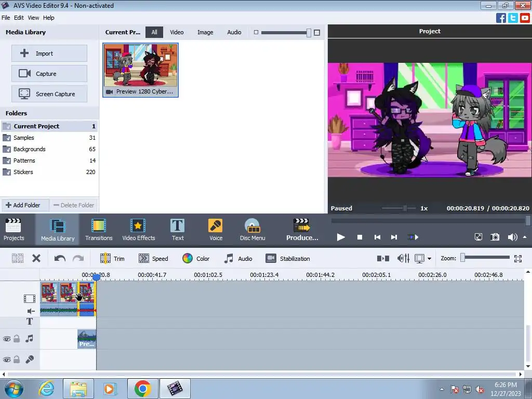Image resolution: width=532 pixels, height=399 pixels.
Task: Jump to next frame
Action: click(394, 237)
